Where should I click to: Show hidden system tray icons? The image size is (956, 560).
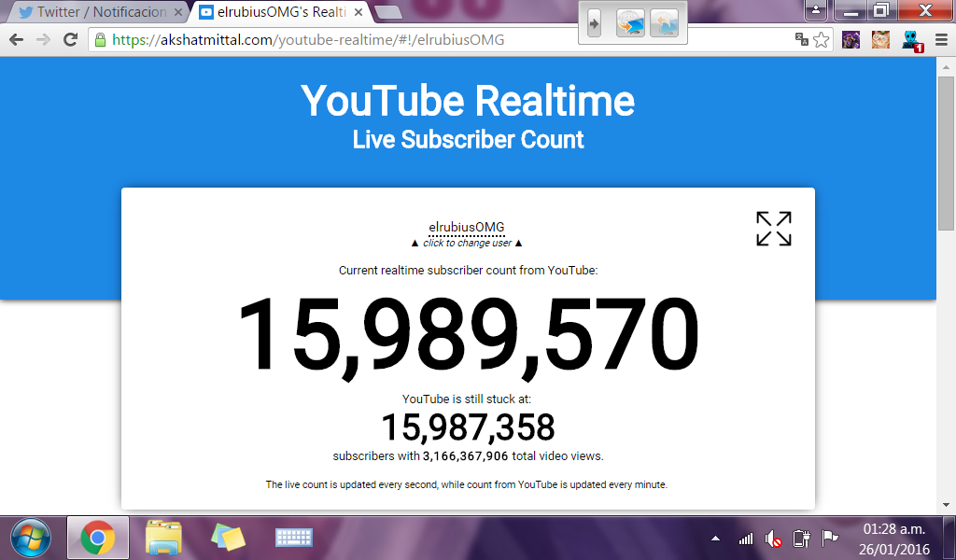pos(716,538)
